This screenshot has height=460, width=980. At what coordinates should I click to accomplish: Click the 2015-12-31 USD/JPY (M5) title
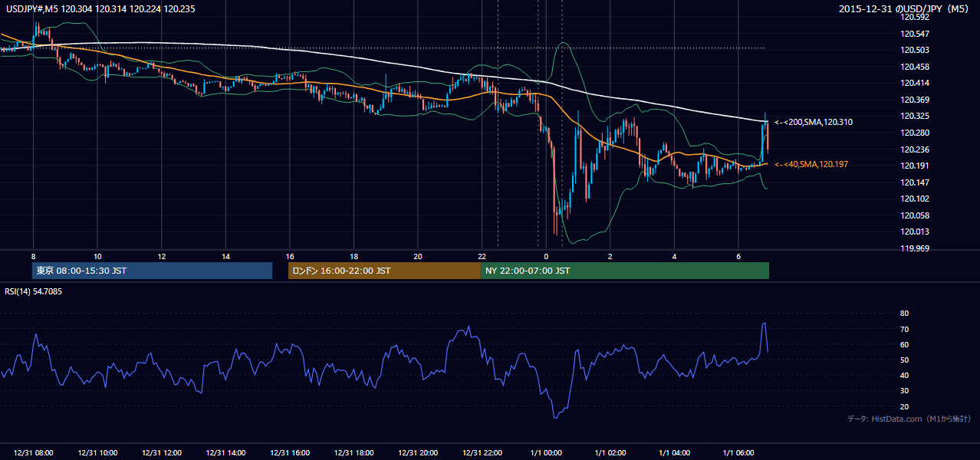click(905, 9)
